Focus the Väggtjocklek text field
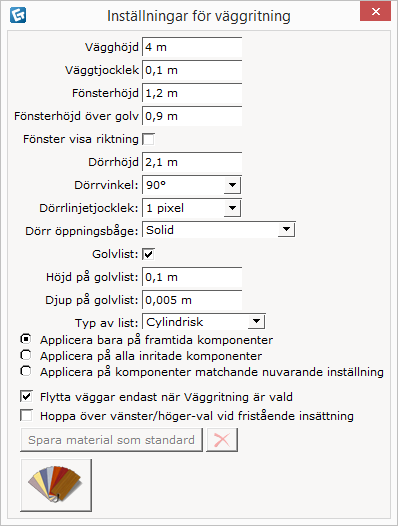Screen dimensions: 398x526 tap(192, 70)
